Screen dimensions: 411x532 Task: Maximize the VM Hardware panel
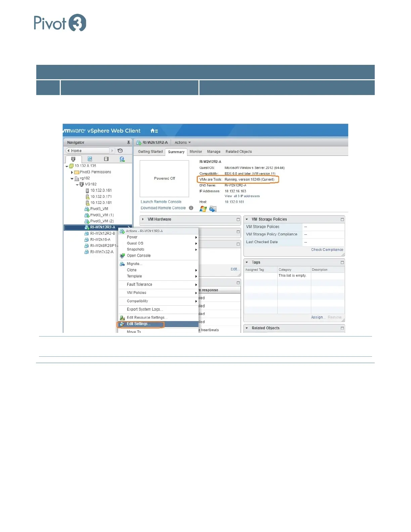(238, 219)
